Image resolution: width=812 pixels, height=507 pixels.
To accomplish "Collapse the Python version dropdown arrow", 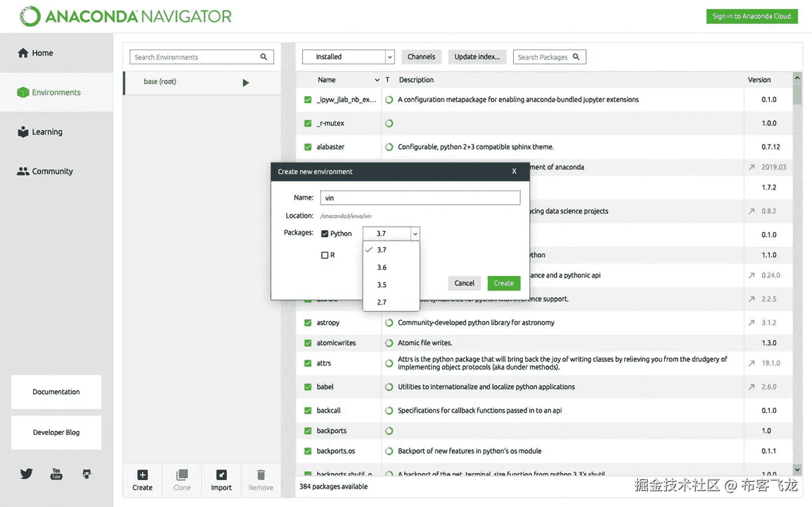I will (415, 234).
